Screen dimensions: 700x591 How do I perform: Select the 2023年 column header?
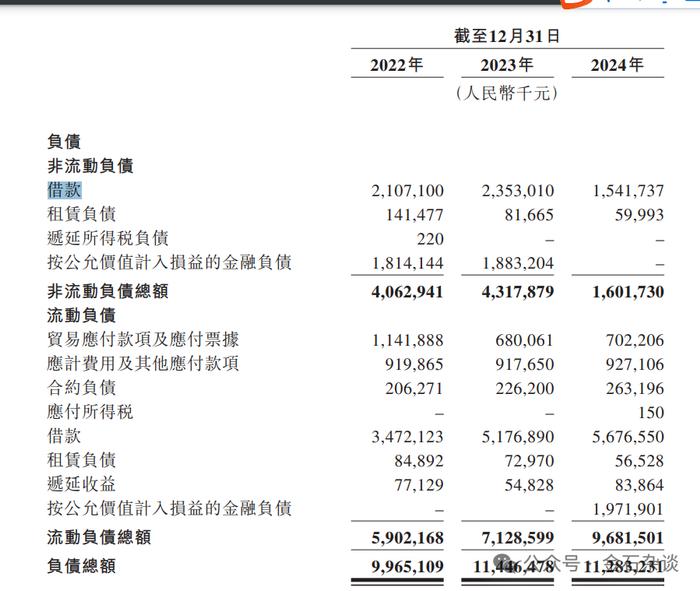507,65
